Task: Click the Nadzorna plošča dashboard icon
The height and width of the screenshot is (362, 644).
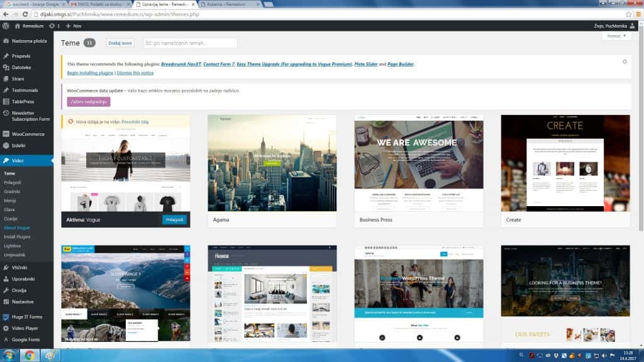Action: point(6,41)
